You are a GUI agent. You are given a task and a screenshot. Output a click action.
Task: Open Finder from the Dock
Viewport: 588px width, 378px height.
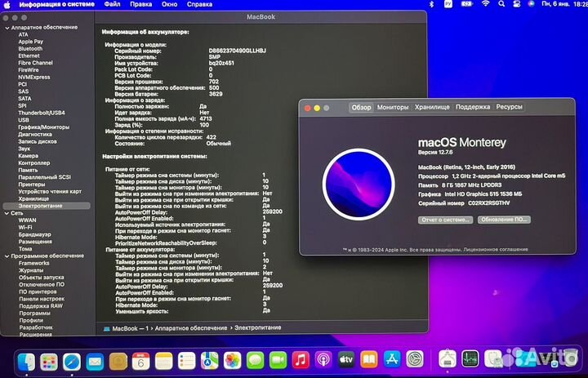click(x=26, y=361)
